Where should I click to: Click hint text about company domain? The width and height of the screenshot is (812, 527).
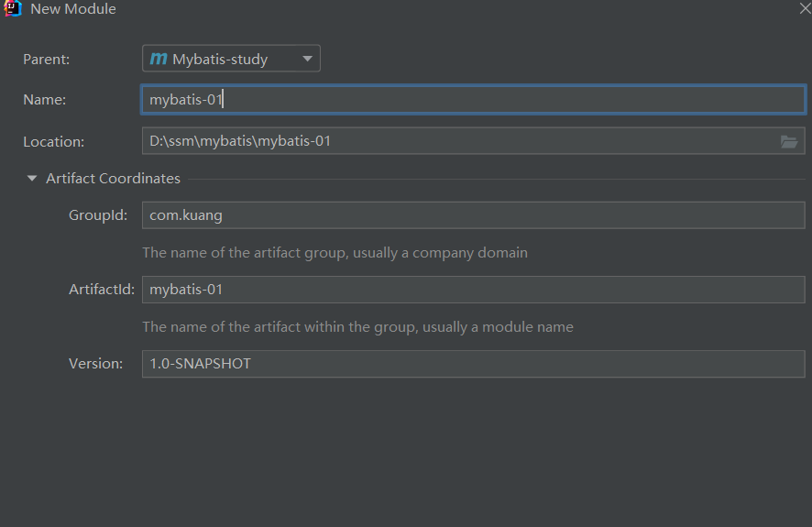tap(335, 253)
